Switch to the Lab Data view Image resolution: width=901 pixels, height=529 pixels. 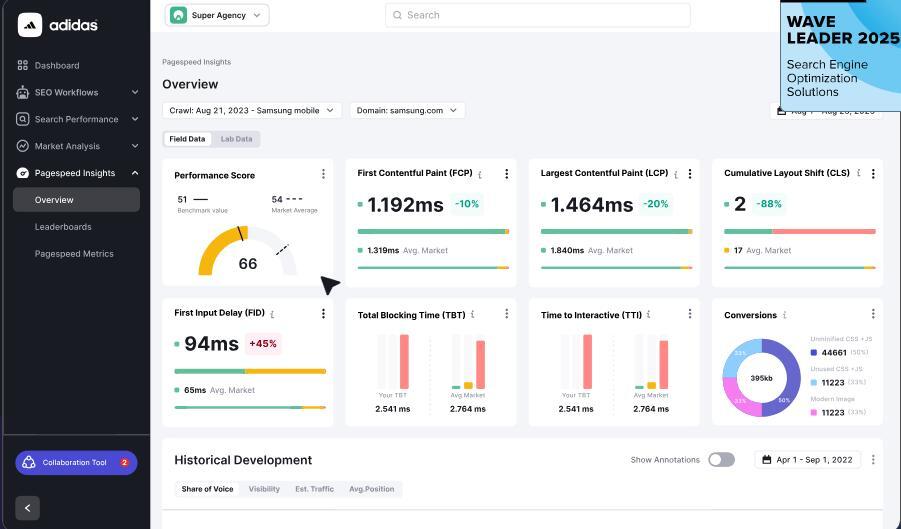(x=237, y=139)
